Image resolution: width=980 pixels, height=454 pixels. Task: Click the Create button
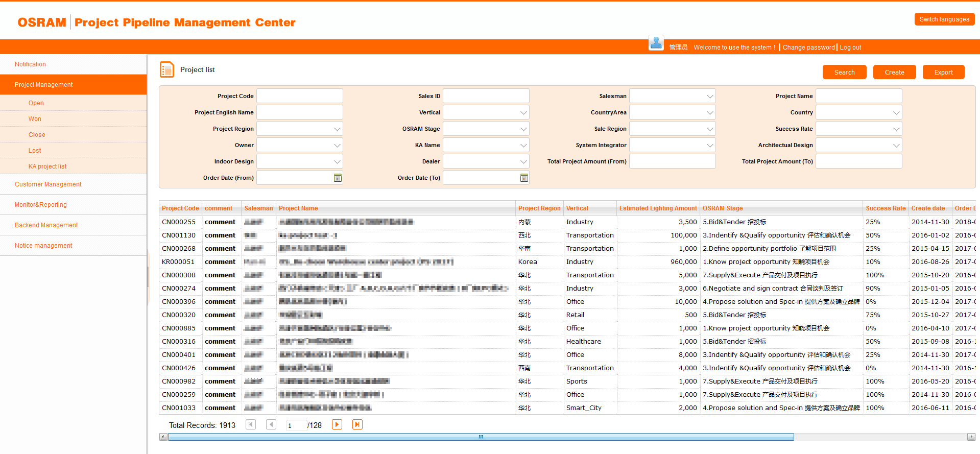tap(895, 72)
